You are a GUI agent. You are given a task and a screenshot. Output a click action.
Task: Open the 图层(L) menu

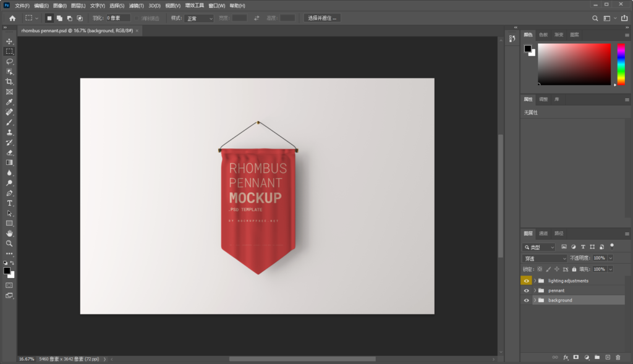[x=78, y=6]
